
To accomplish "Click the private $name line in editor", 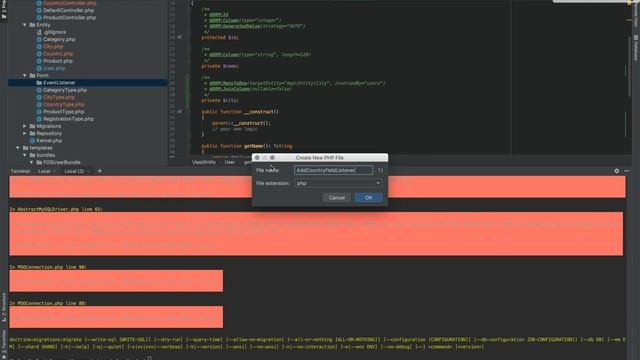I will pyautogui.click(x=220, y=66).
